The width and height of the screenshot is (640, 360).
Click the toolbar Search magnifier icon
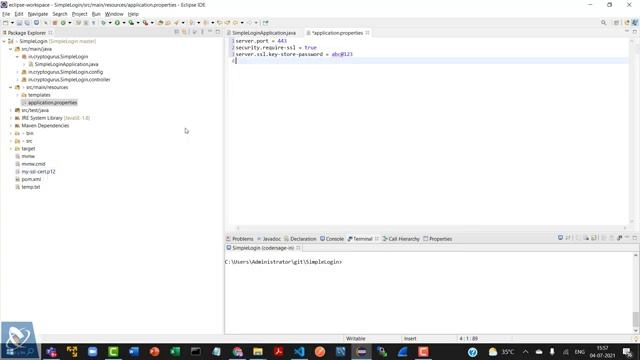pyautogui.click(x=603, y=23)
